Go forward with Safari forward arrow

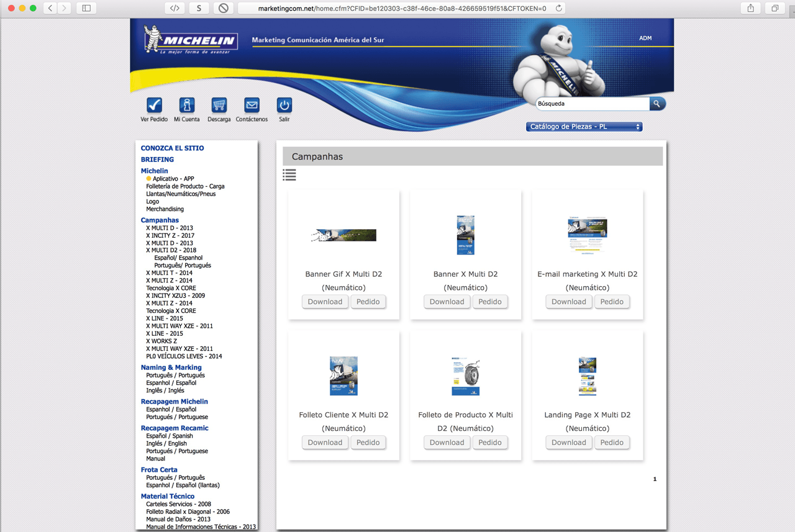tap(64, 8)
